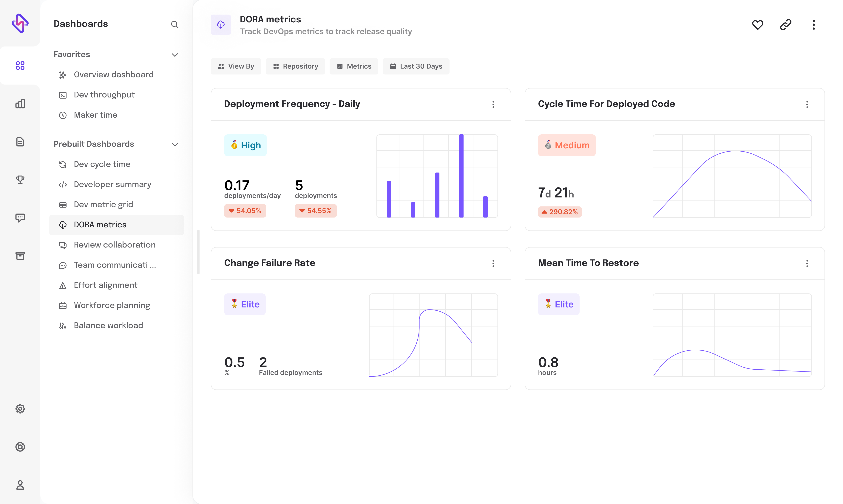Screen dimensions: 843x504
Task: Click the Dashboards panel heading
Action: click(81, 24)
